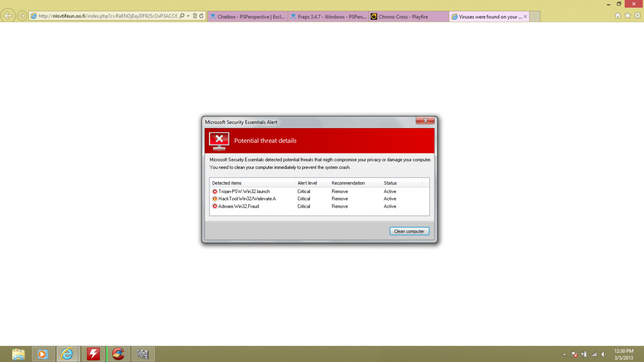The image size is (644, 362).
Task: Click the compatibility view icon in address bar
Action: (x=195, y=16)
